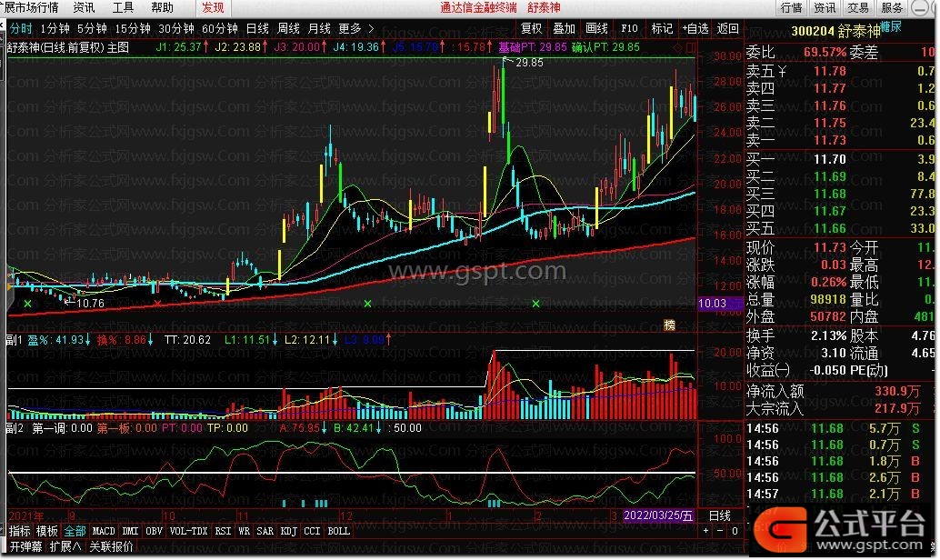940x560 pixels.
Task: Click the 2021年 marker on the time axis
Action: (x=26, y=516)
